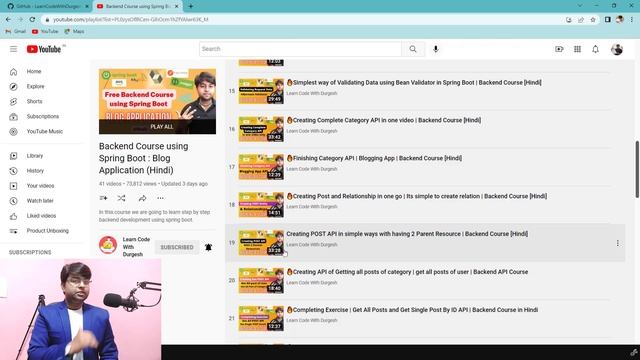Open the notifications bell in header
Image resolution: width=640 pixels, height=360 pixels.
(596, 49)
